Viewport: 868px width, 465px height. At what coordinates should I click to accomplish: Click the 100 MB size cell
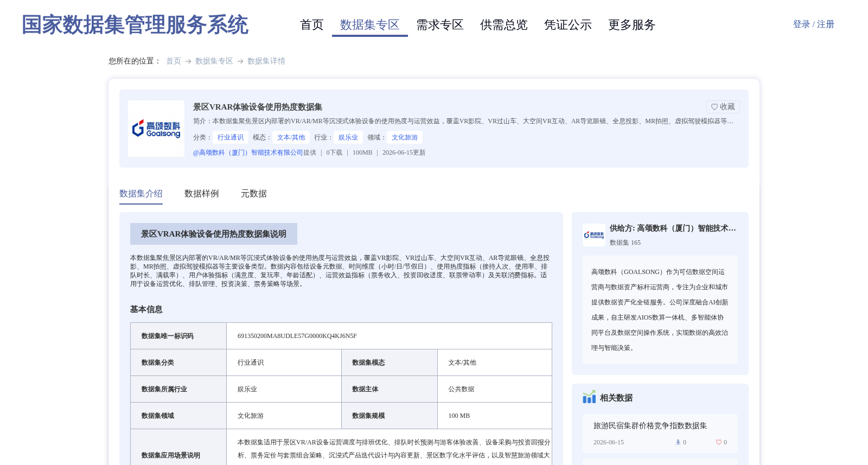(x=495, y=416)
